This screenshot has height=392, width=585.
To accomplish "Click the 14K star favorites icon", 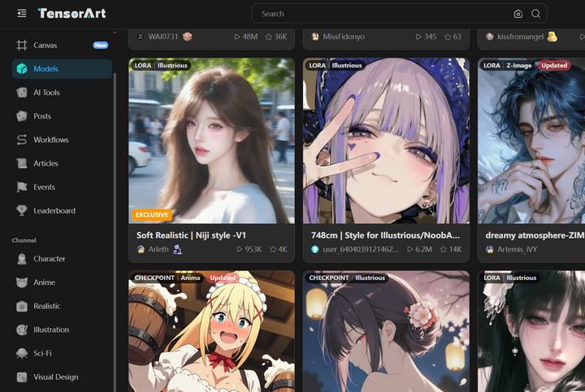I will 444,249.
